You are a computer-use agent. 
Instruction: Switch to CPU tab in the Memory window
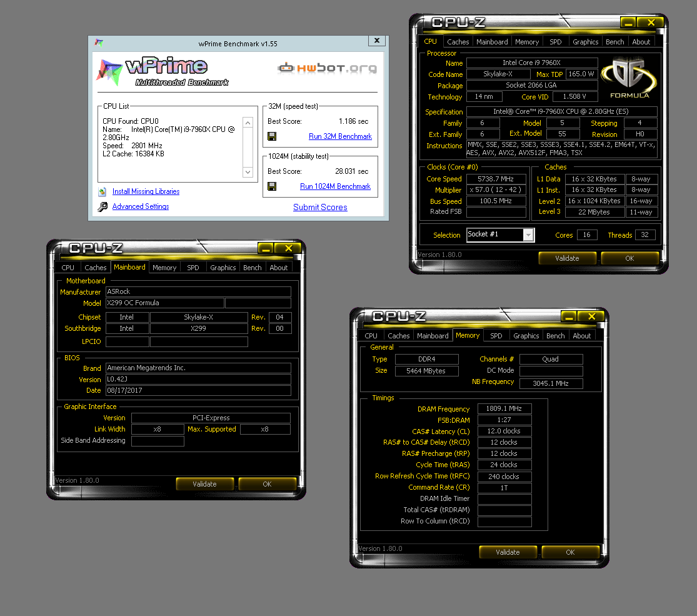[371, 336]
